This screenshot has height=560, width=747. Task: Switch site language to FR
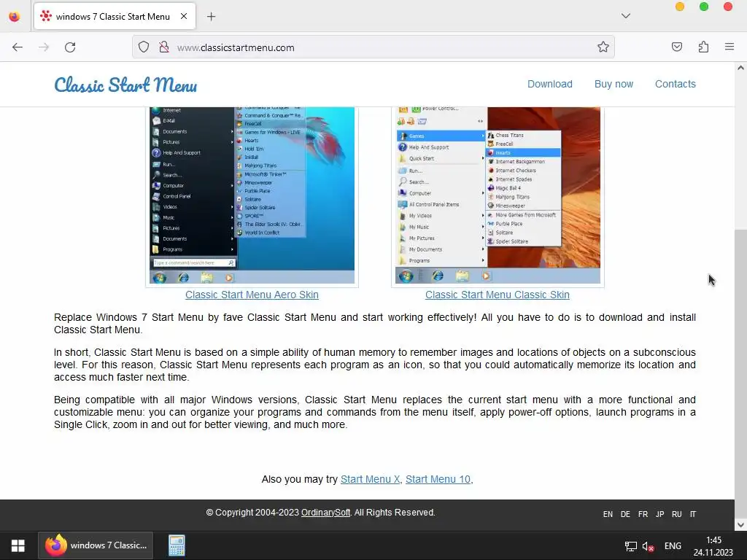click(643, 514)
